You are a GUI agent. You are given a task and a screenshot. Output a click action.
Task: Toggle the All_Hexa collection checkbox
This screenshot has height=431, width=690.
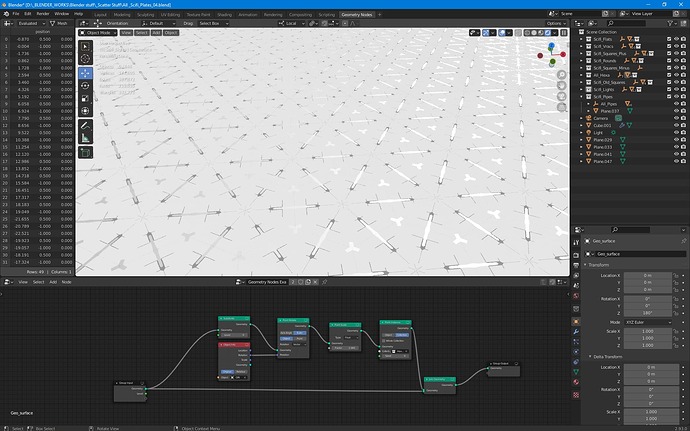(x=669, y=75)
